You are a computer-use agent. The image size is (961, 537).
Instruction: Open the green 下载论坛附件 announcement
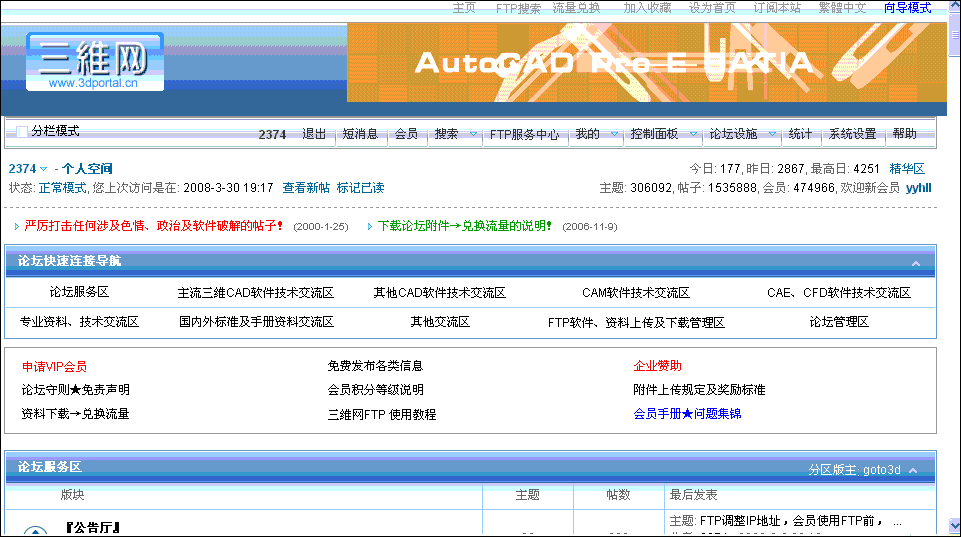(x=465, y=226)
